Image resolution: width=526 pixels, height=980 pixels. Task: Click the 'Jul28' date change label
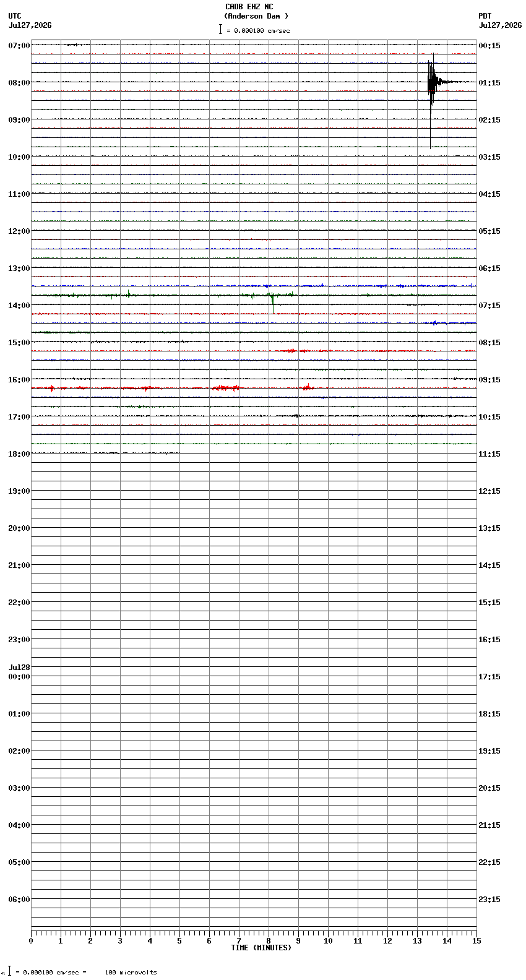[x=19, y=668]
